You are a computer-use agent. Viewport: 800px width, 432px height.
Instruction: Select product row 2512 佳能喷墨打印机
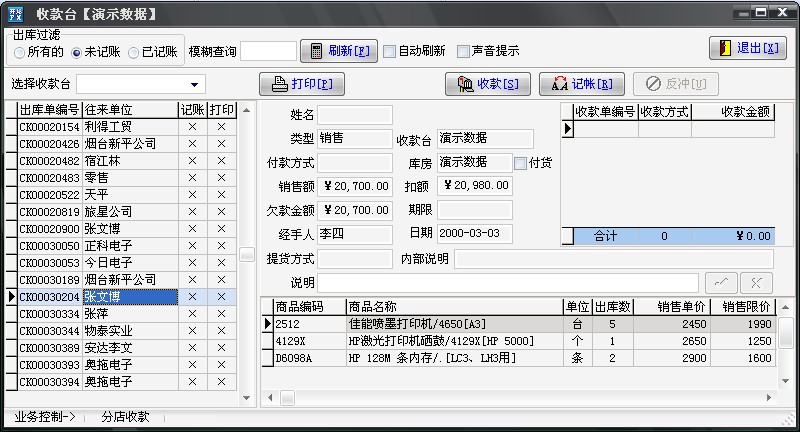(x=519, y=324)
